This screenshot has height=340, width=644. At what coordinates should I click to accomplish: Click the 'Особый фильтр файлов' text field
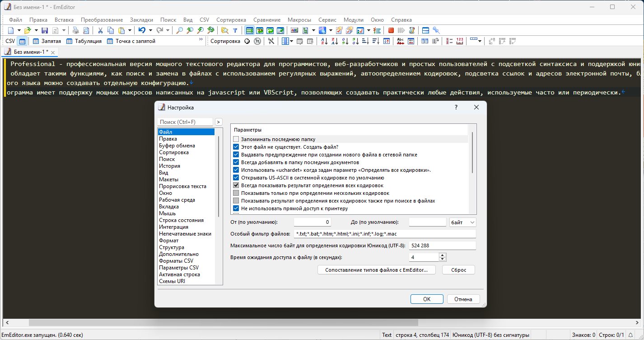384,234
